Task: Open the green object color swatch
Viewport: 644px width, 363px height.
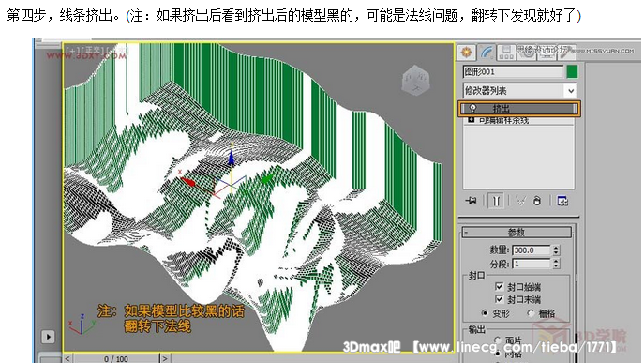Action: pyautogui.click(x=572, y=71)
